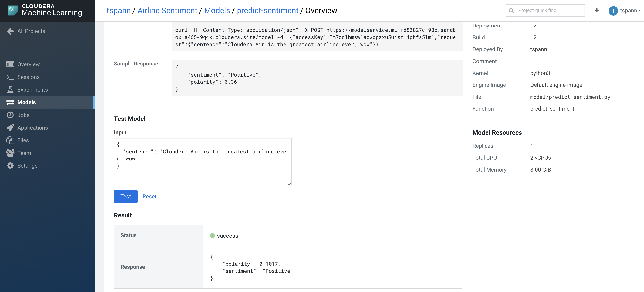
Task: Open predict-sentiment breadcrumb link
Action: 268,10
